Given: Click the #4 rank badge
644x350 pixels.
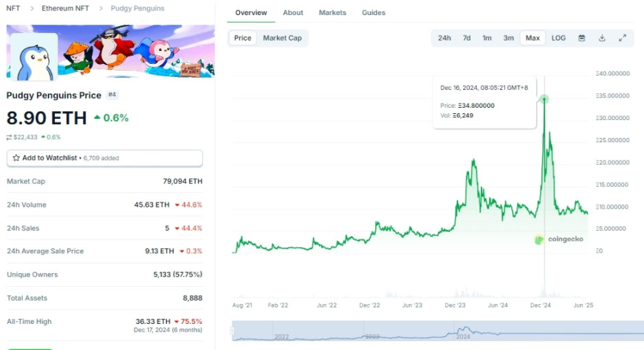Looking at the screenshot, I should click(x=112, y=95).
